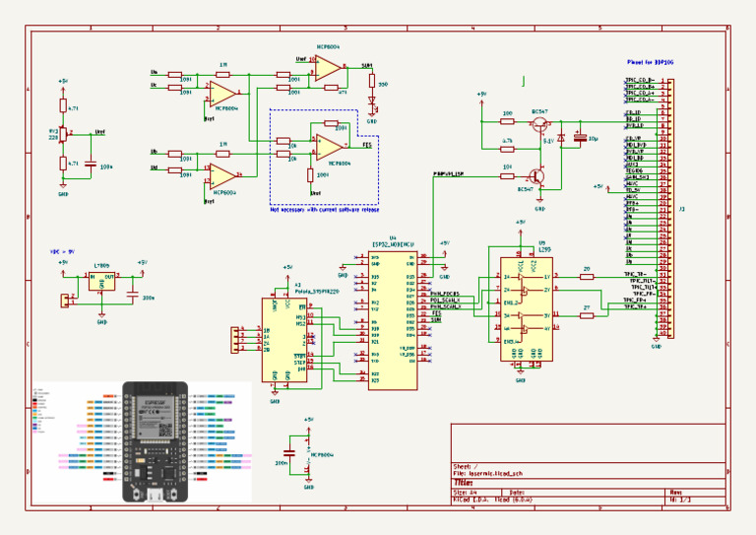Select the 'Pinout for BDP10G' note text

(x=650, y=62)
